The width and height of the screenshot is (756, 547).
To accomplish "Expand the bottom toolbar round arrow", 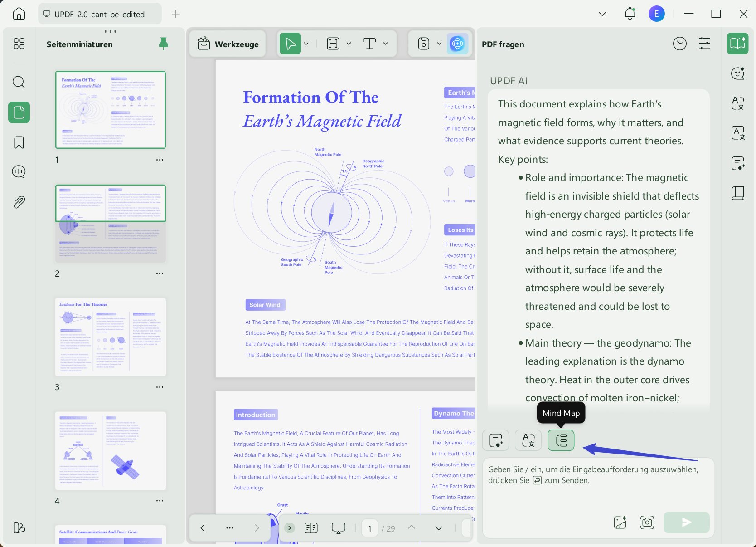I will (x=290, y=528).
